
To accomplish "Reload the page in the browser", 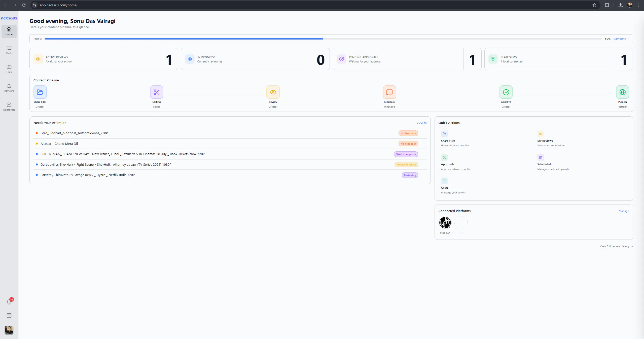I will coord(24,5).
